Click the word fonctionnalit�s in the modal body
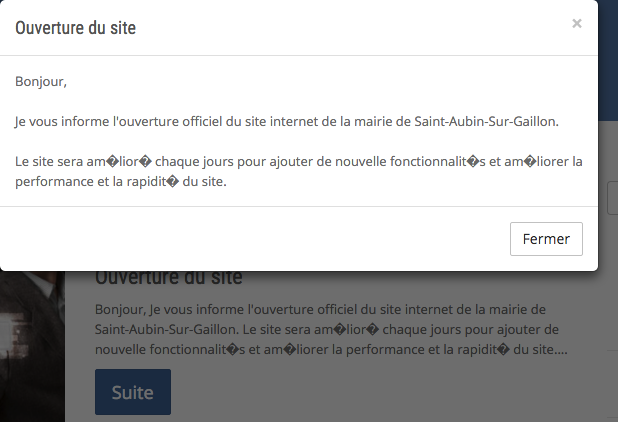 [438, 162]
